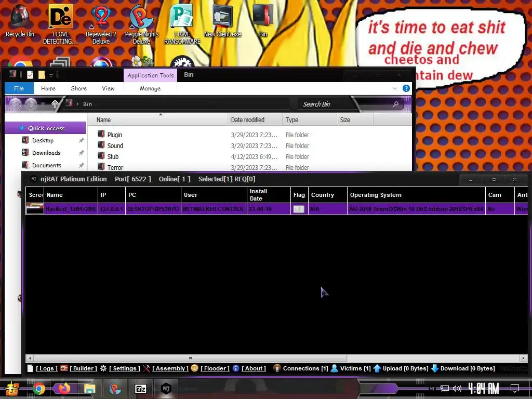
Task: Switch to the View ribbon tab
Action: 108,88
